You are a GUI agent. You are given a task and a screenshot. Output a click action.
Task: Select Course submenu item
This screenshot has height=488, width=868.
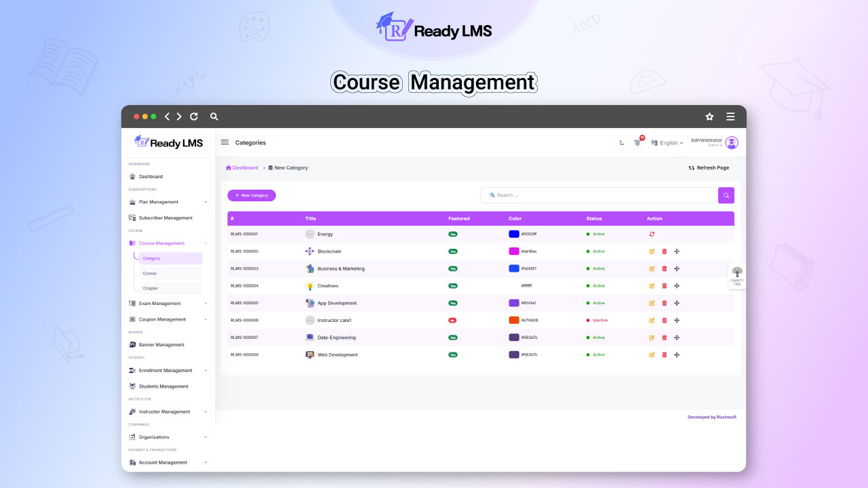pos(171,273)
